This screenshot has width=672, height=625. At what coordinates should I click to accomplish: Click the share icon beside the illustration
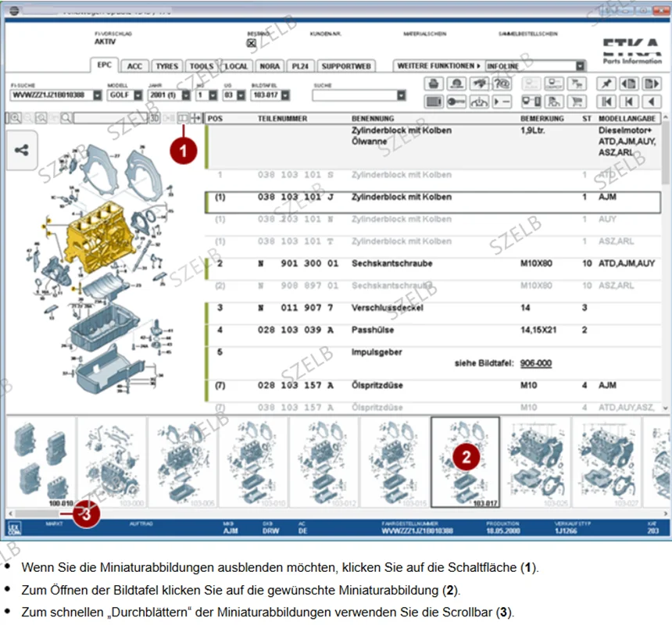pyautogui.click(x=21, y=150)
